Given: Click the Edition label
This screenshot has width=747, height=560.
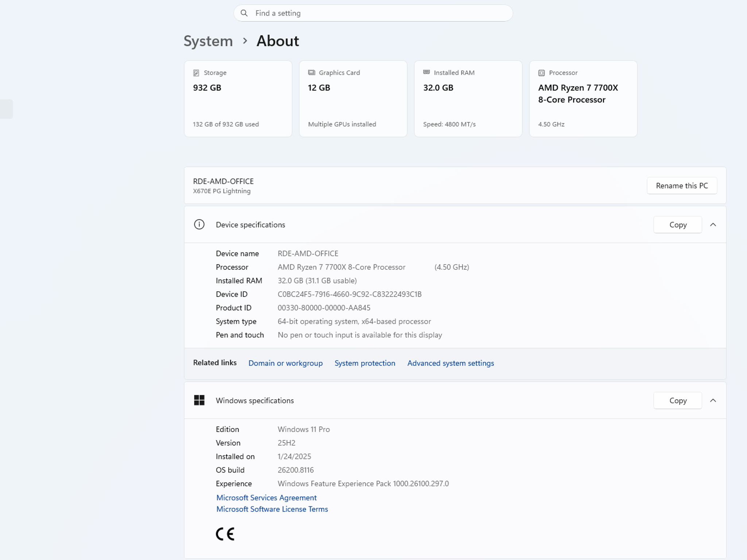Looking at the screenshot, I should (x=227, y=429).
